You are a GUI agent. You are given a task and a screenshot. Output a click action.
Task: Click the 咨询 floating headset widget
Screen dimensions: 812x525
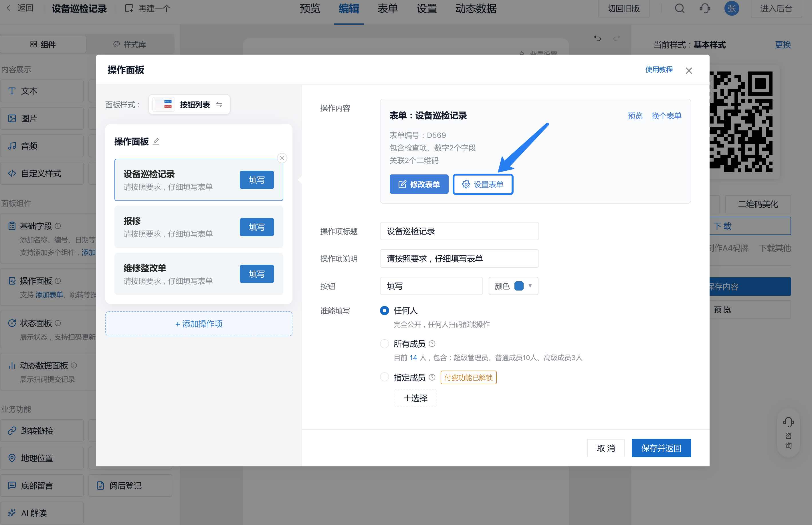point(789,433)
